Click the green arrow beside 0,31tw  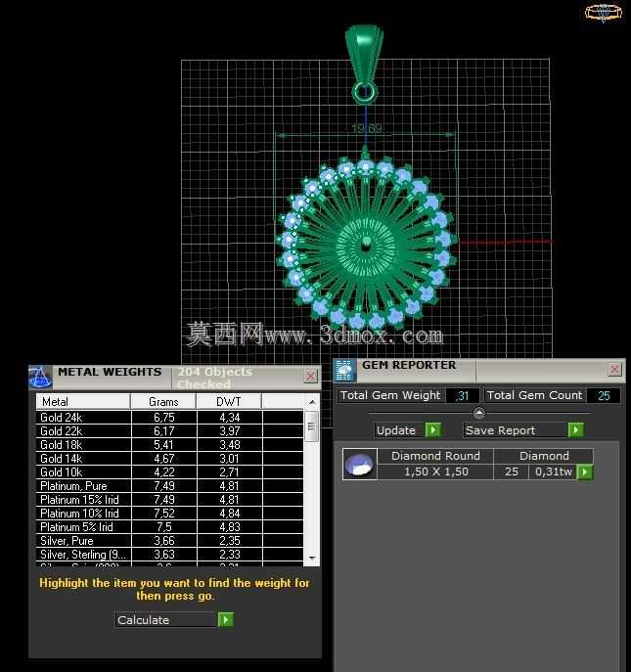point(585,471)
